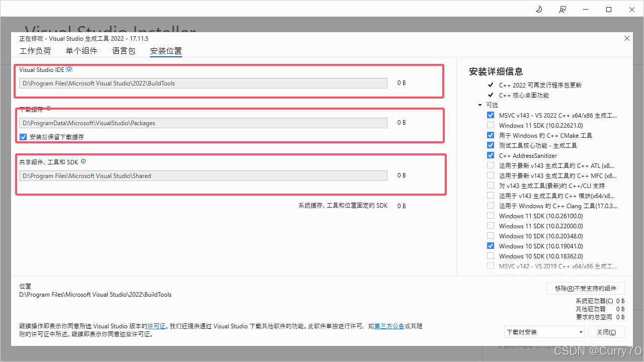Screen dimensions: 644x362
Task: Click the Shared components path field
Action: coord(203,176)
